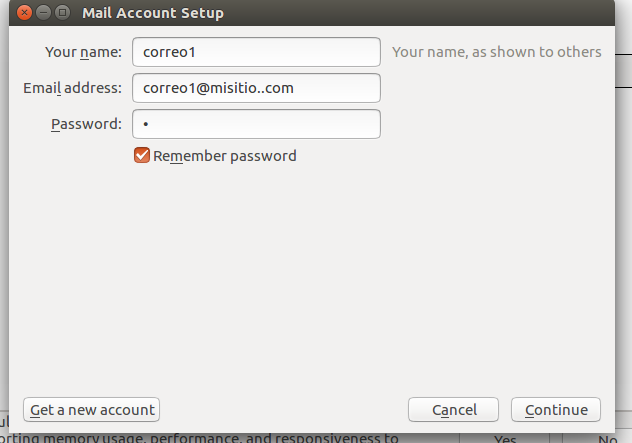Click the Remember password label text

pyautogui.click(x=225, y=156)
